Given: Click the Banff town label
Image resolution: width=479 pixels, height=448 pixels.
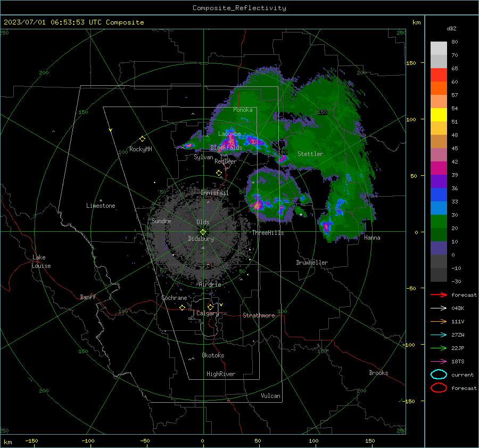Looking at the screenshot, I should [88, 297].
